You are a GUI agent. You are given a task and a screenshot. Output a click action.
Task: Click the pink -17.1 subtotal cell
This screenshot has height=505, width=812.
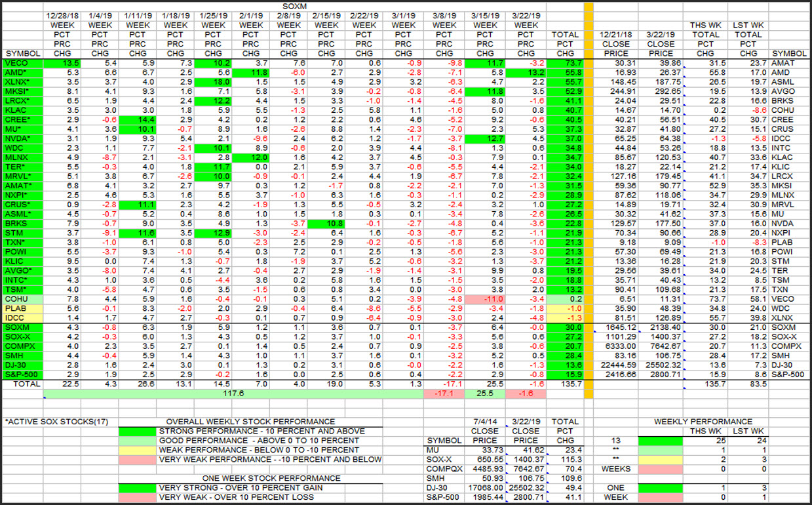(x=444, y=394)
